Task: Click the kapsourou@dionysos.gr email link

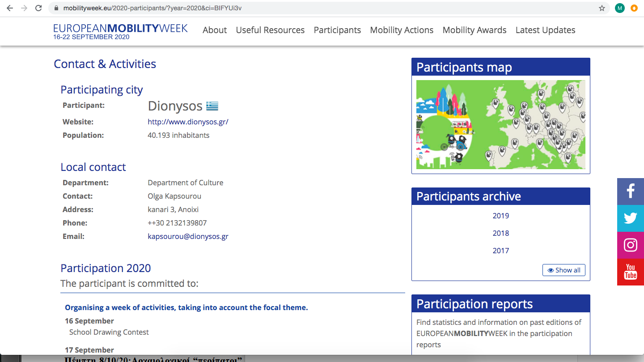Action: 188,236
